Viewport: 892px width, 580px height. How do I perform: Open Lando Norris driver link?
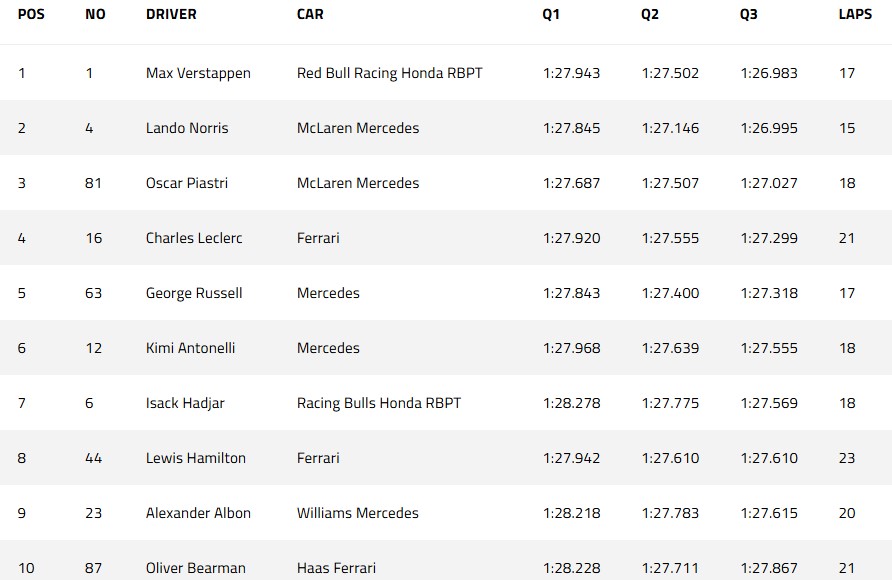pyautogui.click(x=187, y=128)
